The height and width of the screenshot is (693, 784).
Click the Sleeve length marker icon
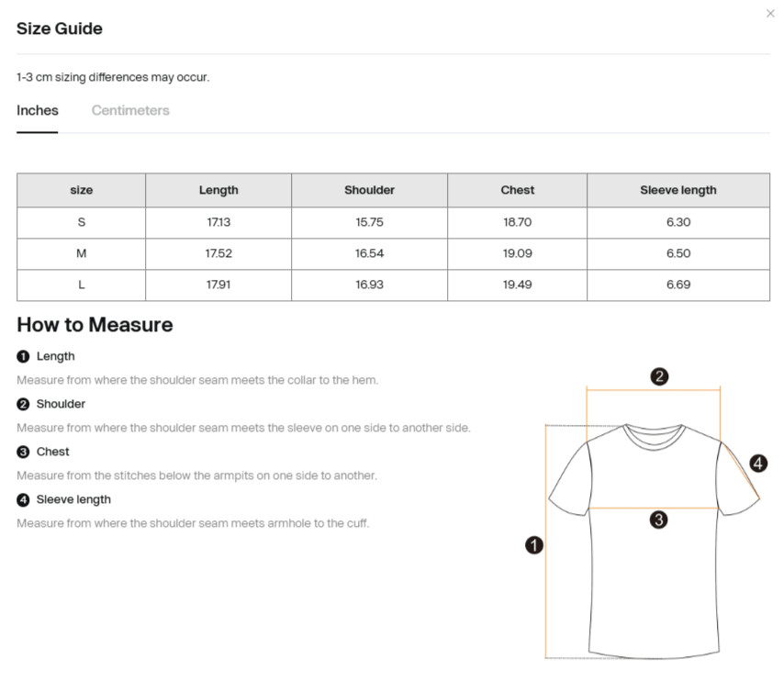(22, 499)
